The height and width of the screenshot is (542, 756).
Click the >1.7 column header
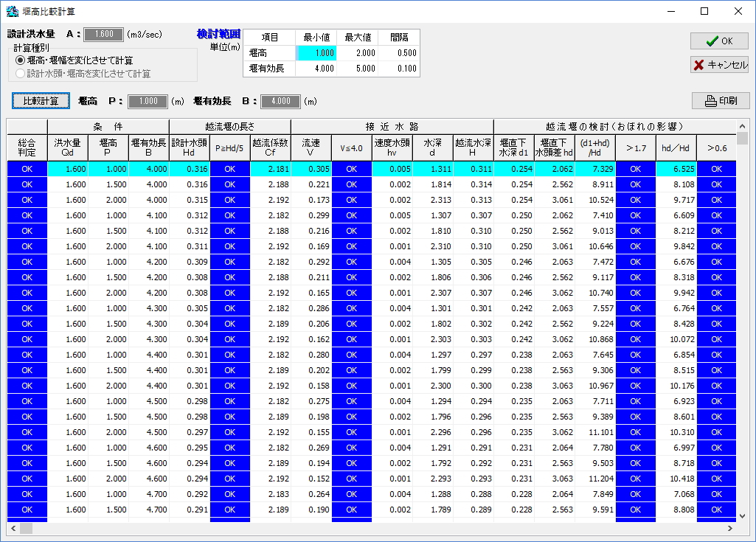click(x=636, y=147)
